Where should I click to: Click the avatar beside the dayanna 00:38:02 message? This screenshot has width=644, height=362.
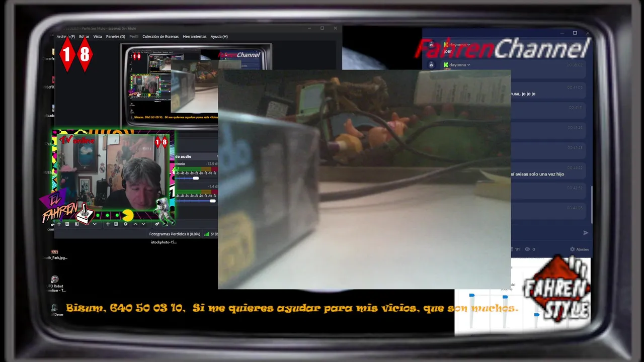pos(431,65)
